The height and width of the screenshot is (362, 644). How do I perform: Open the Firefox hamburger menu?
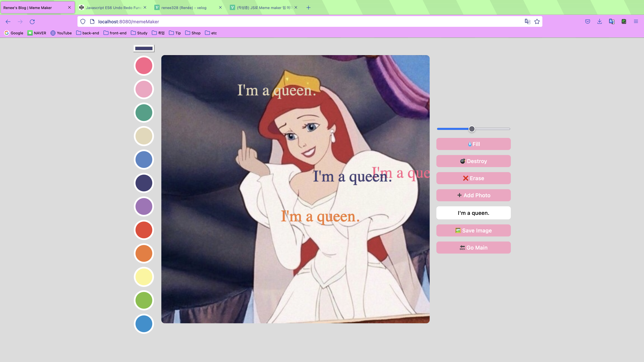pyautogui.click(x=636, y=22)
